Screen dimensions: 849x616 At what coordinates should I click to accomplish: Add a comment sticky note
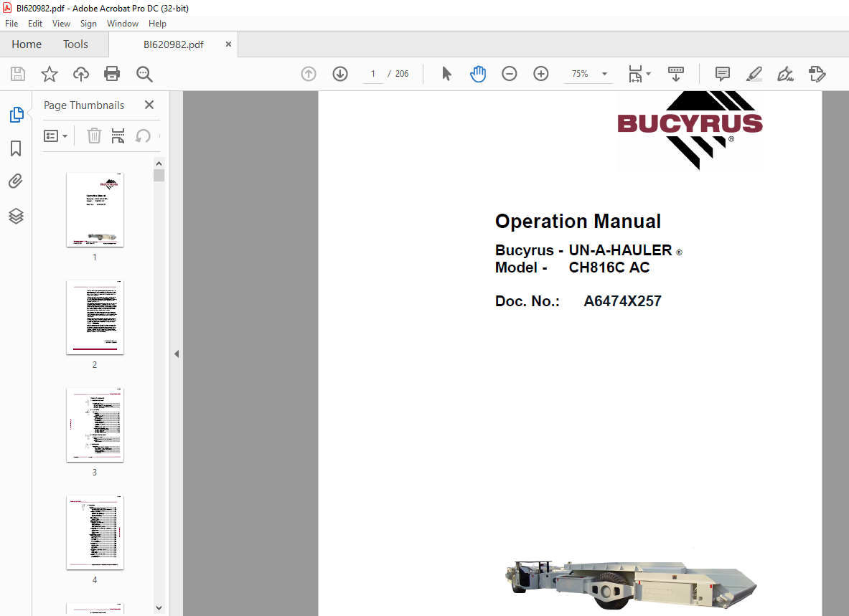[722, 74]
